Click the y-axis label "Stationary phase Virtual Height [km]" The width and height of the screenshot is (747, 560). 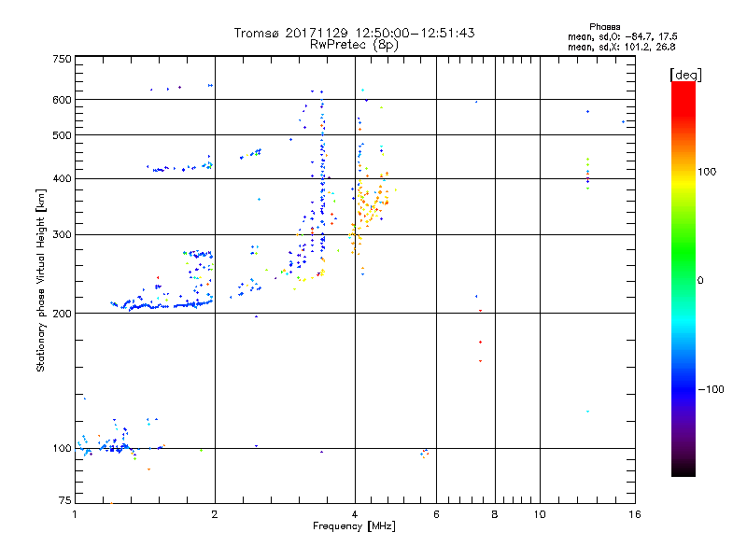41,280
